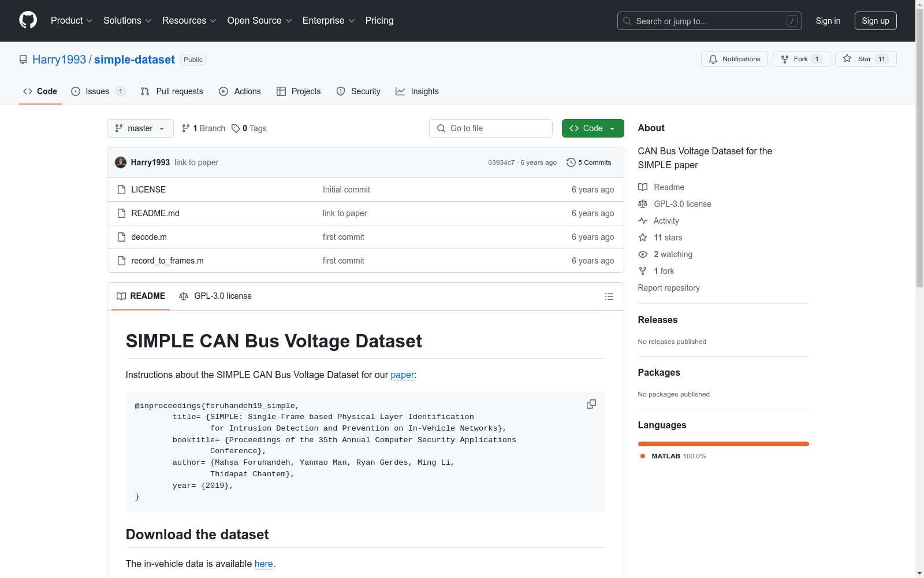The image size is (924, 578).
Task: Click the MATLAB orange language dot
Action: (643, 456)
